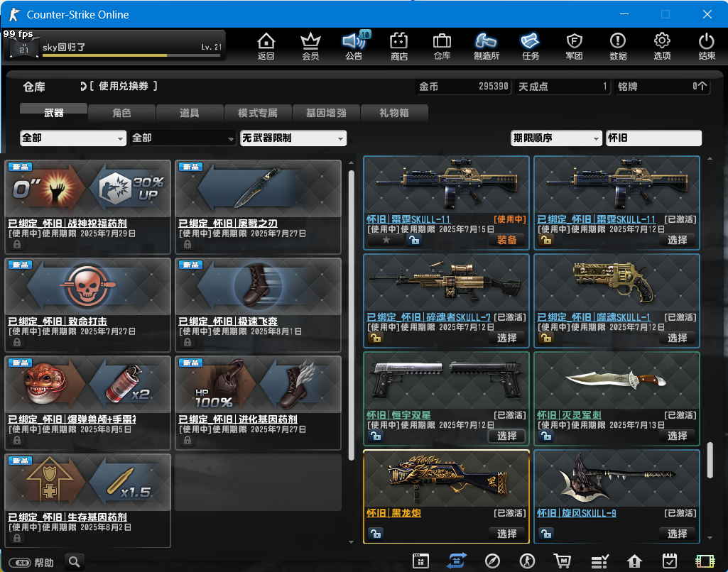Click the 结束 power icon
The width and height of the screenshot is (728, 572).
(707, 46)
